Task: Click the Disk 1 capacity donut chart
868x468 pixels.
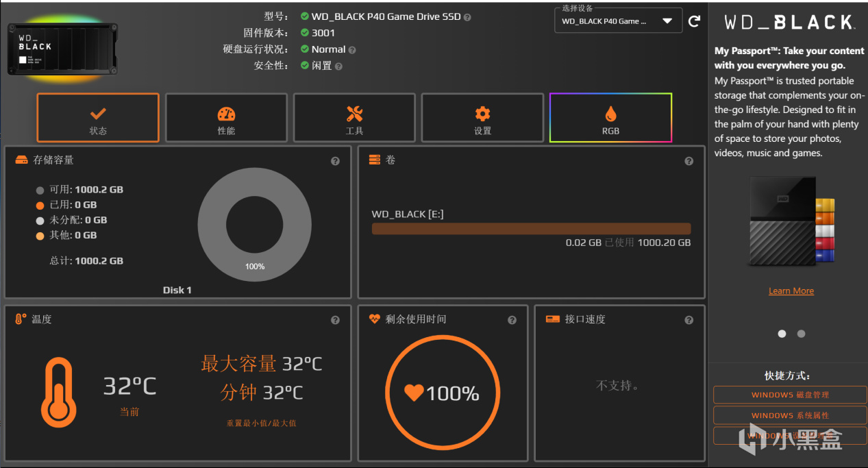Action: point(254,226)
